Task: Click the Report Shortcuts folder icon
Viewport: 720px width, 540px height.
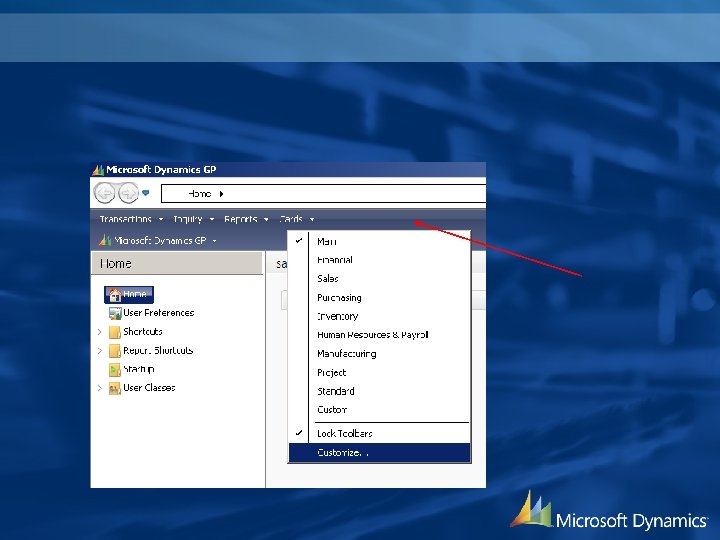Action: 115,351
